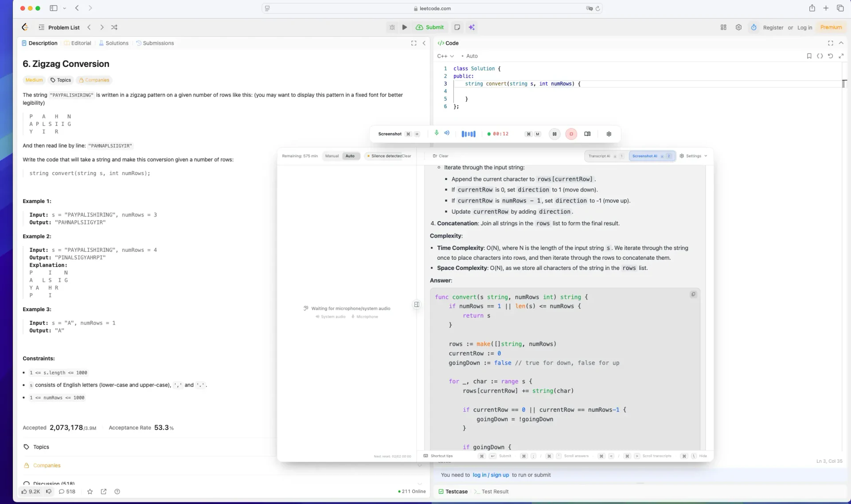
Task: Switch to the Editorial tab
Action: coord(81,43)
